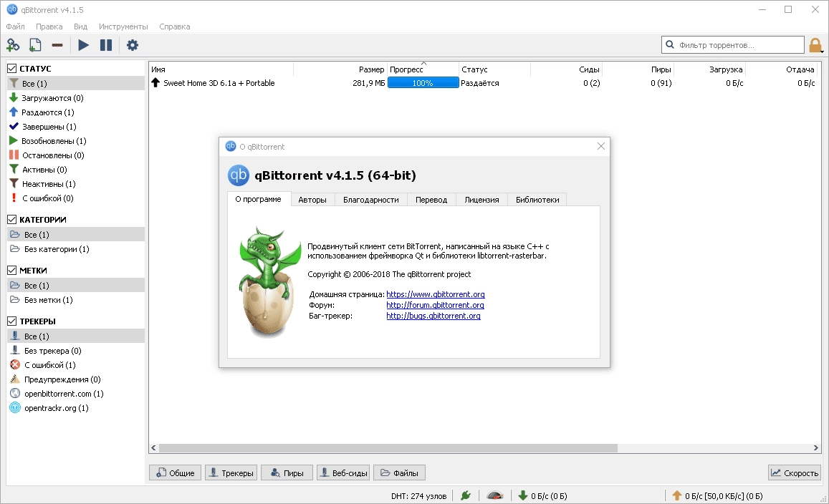Lock the qBittorrent interface padlock icon
This screenshot has height=504, width=829.
[x=815, y=45]
